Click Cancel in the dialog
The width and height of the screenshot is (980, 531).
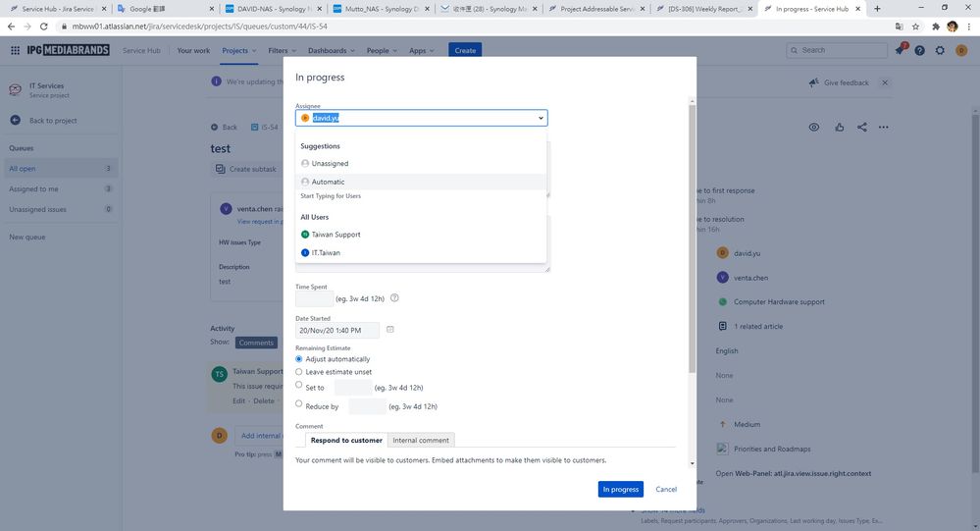click(x=666, y=489)
